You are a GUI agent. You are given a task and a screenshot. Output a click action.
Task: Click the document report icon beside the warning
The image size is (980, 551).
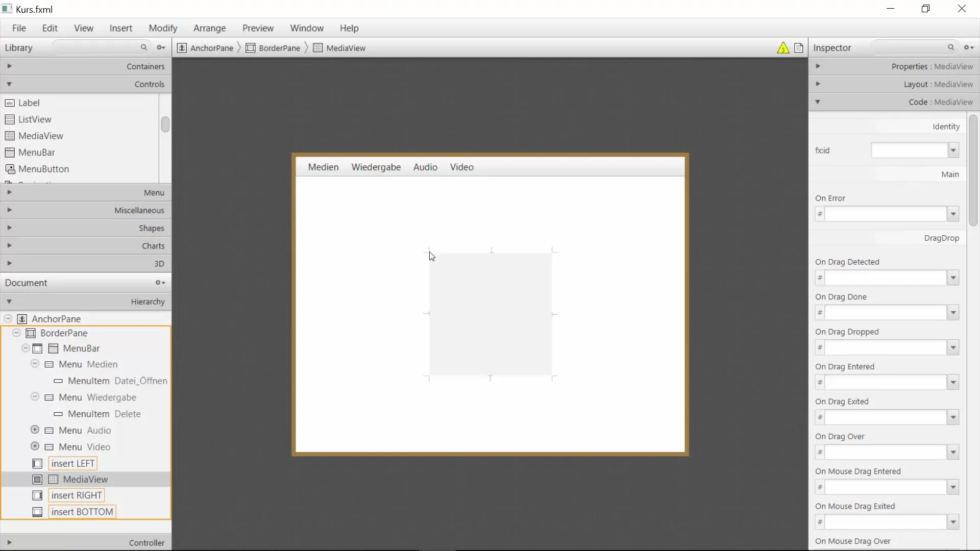[x=799, y=48]
